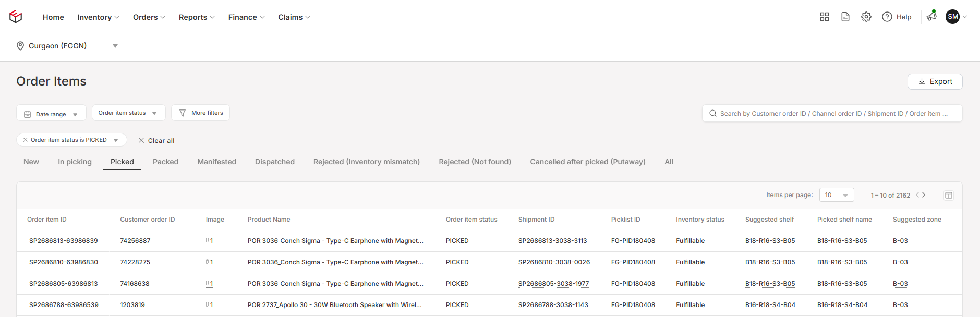Open shipment SP2686805-3038-1977 link
Viewport: 980px width, 317px height.
point(553,284)
